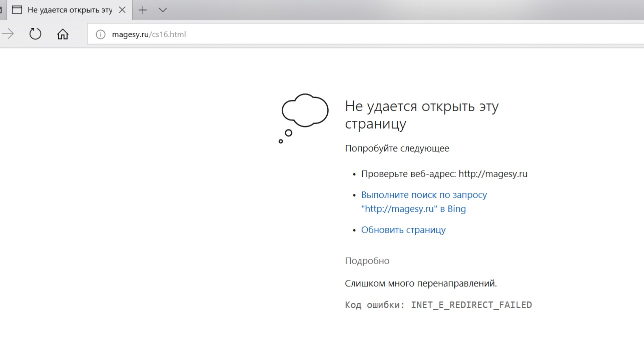Reload the page with Refresh icon
Image resolution: width=644 pixels, height=354 pixels.
point(35,34)
